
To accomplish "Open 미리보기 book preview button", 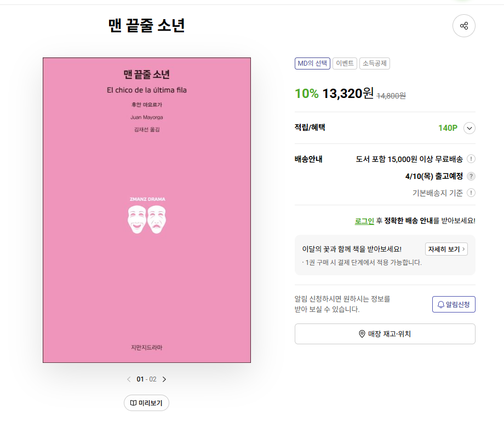I will 146,403.
